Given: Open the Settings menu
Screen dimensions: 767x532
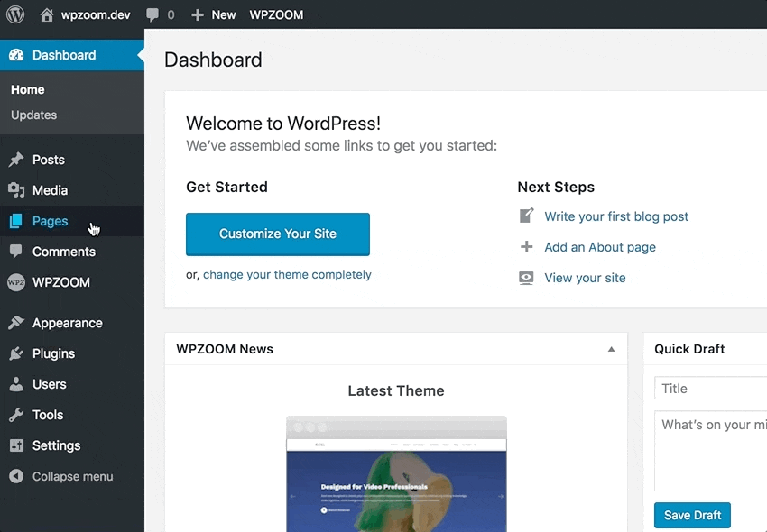Looking at the screenshot, I should (x=72, y=445).
